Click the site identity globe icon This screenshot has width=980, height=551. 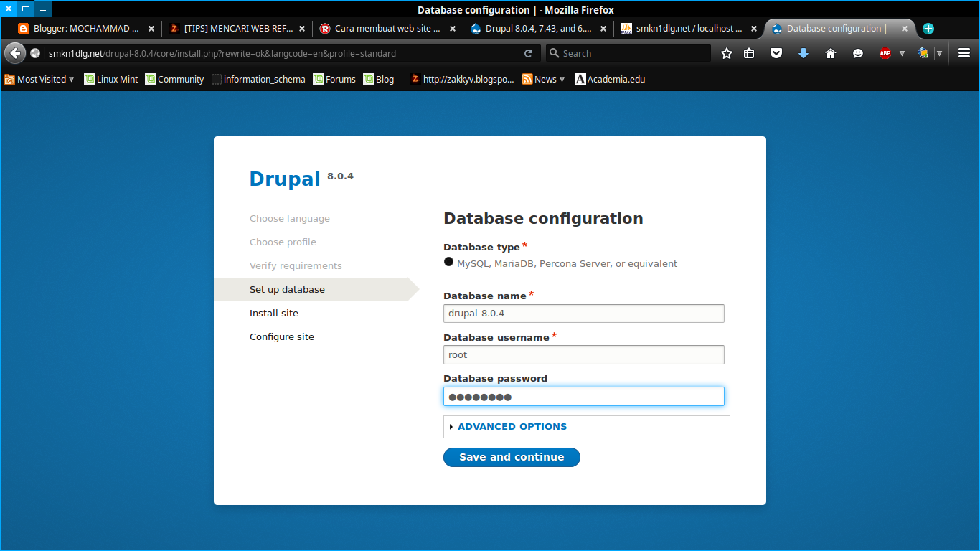tap(35, 53)
